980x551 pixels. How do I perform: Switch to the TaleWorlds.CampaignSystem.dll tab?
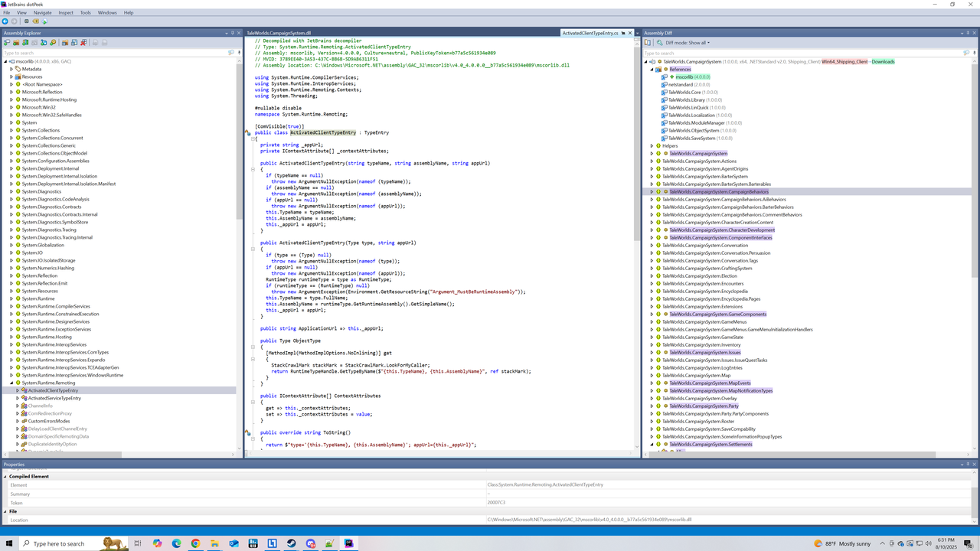coord(279,34)
